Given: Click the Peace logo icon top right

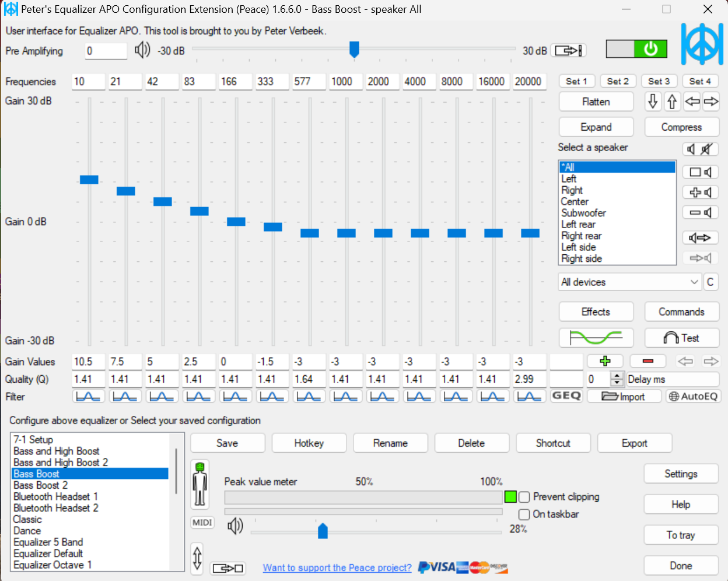Looking at the screenshot, I should [702, 44].
